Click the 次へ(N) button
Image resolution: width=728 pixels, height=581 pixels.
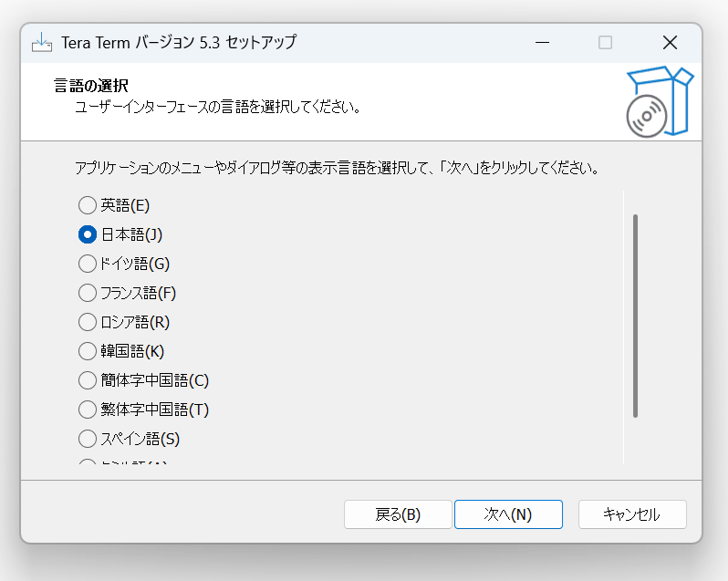click(x=508, y=514)
